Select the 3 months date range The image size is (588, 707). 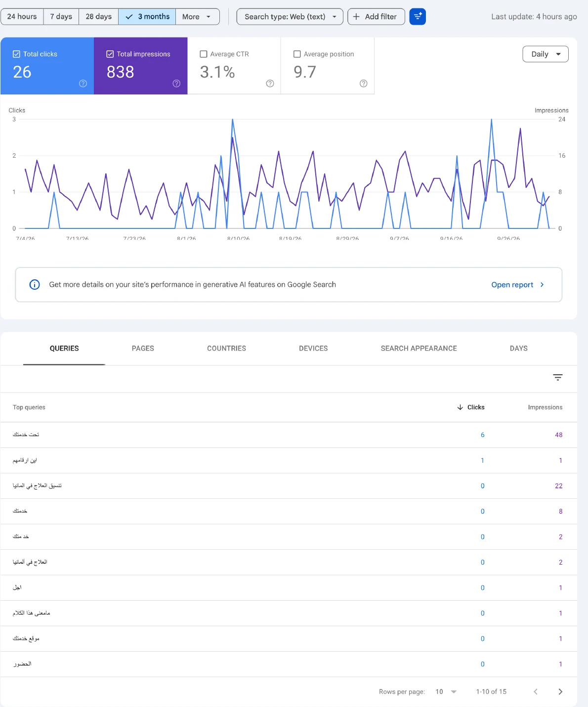pyautogui.click(x=147, y=17)
